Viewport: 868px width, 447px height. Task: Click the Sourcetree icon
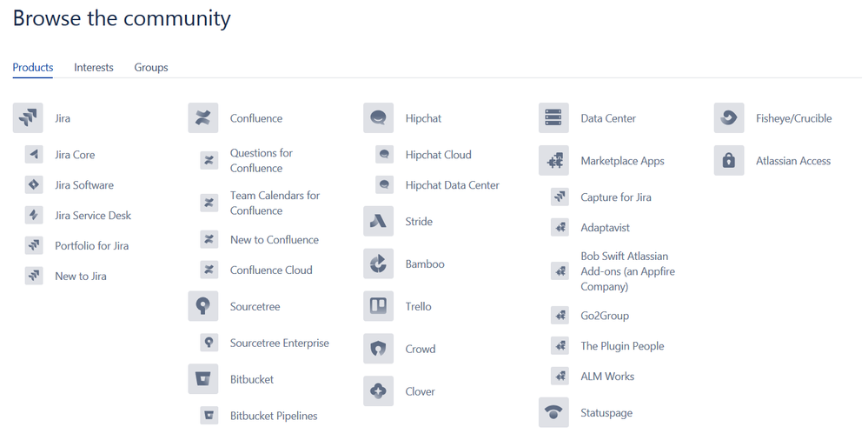pos(203,306)
